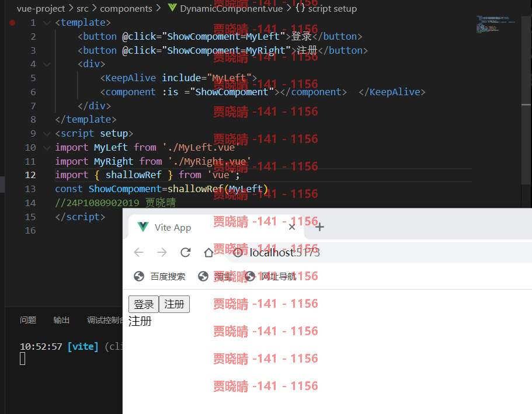The height and width of the screenshot is (414, 532).
Task: Click the KeepAlive opening tag on line 5
Action: [178, 78]
